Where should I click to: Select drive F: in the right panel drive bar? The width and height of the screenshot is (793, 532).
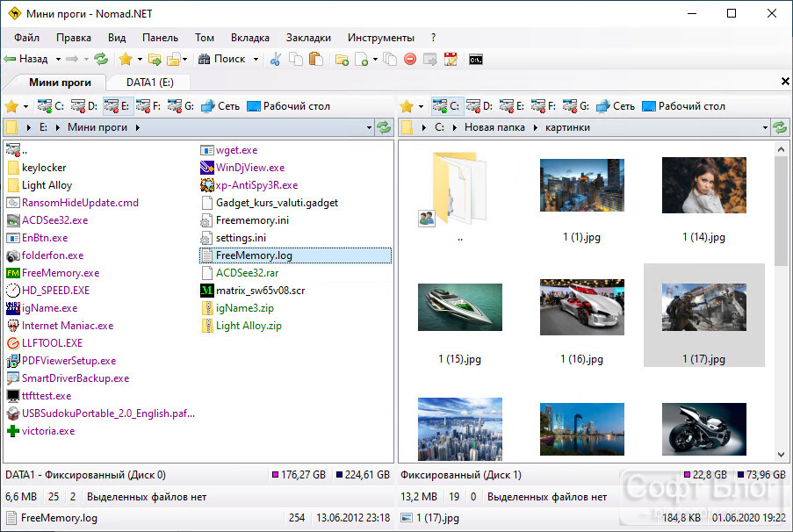tap(544, 106)
